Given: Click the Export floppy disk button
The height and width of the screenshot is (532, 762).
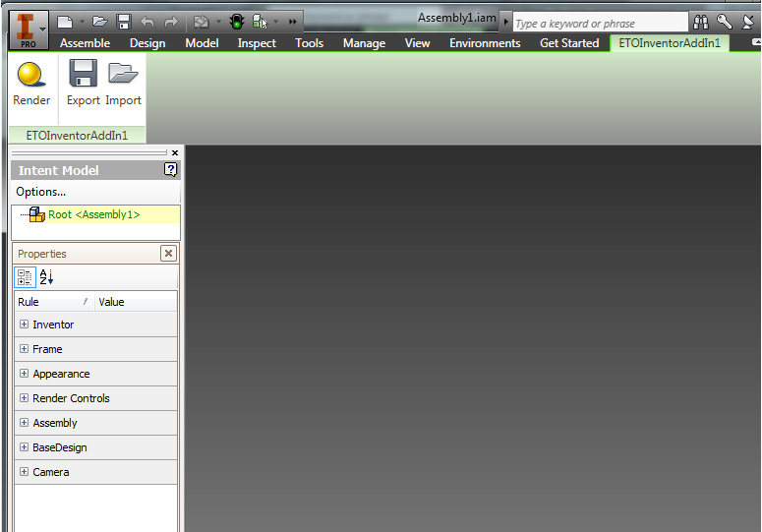Looking at the screenshot, I should click(x=84, y=84).
